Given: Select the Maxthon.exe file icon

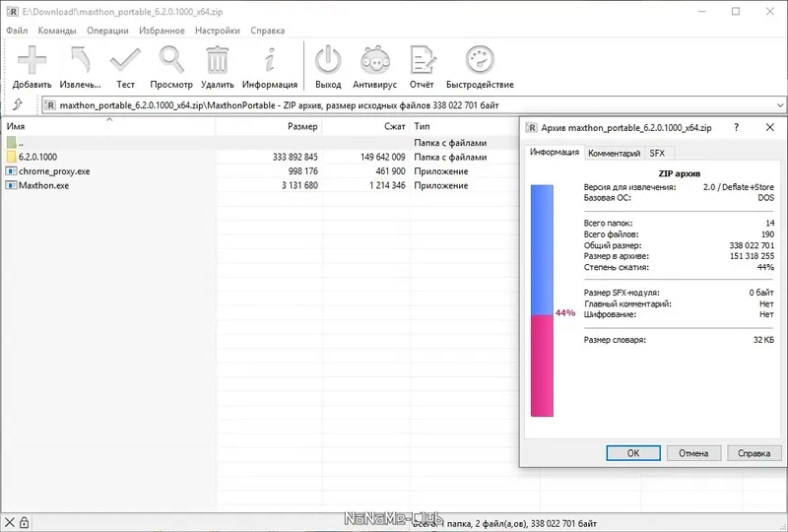Looking at the screenshot, I should point(11,185).
